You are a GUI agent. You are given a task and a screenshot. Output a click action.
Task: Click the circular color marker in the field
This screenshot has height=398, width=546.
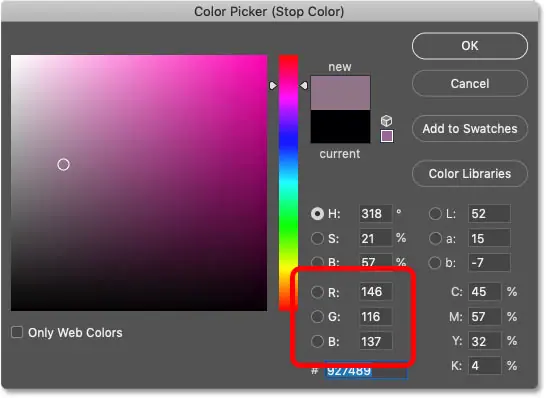coord(63,164)
